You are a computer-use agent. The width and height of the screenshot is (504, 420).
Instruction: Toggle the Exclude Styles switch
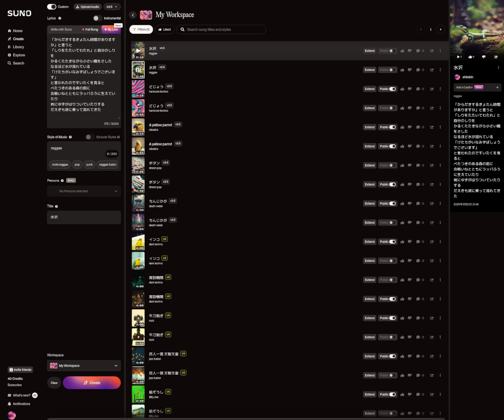(89, 137)
